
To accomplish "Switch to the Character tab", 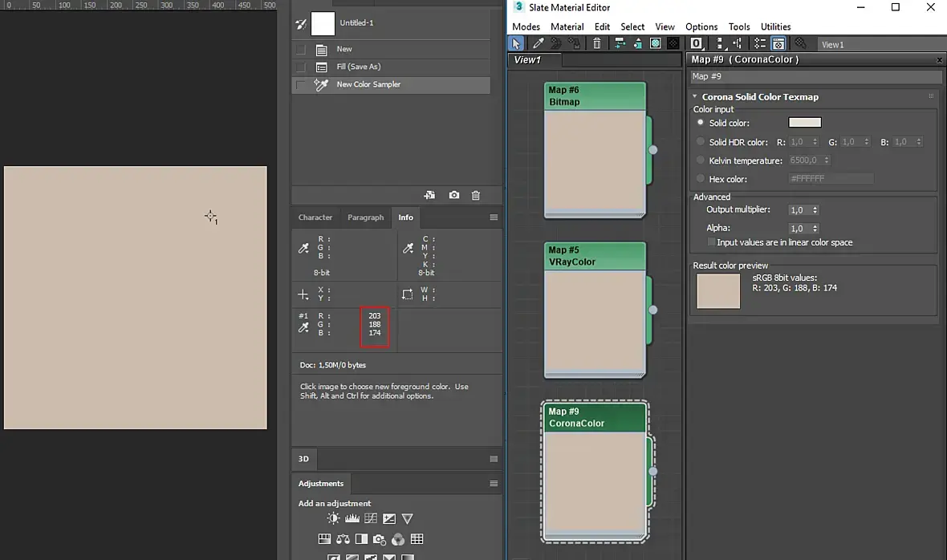I will [315, 217].
